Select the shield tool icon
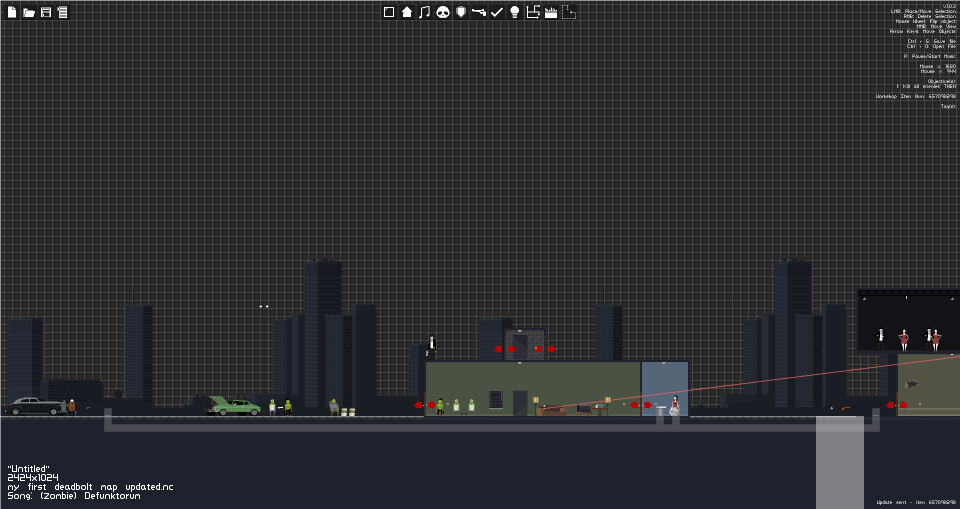 tap(461, 12)
